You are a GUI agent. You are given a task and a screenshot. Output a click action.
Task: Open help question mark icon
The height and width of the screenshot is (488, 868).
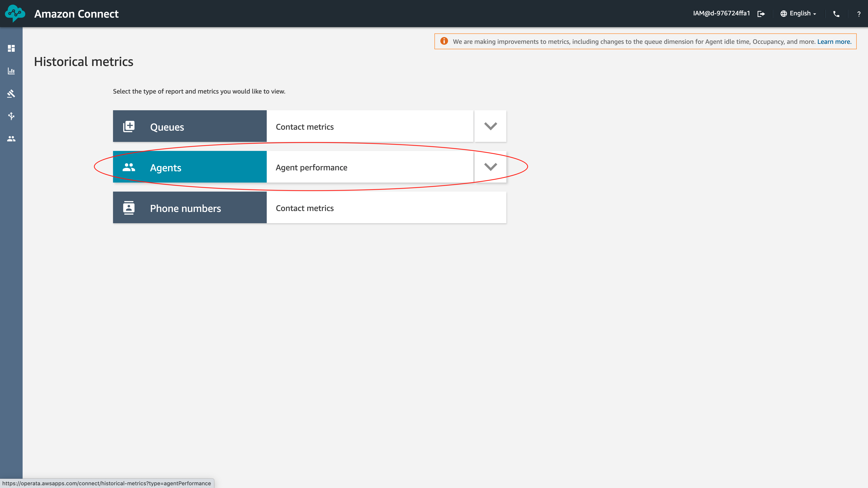[x=859, y=14]
